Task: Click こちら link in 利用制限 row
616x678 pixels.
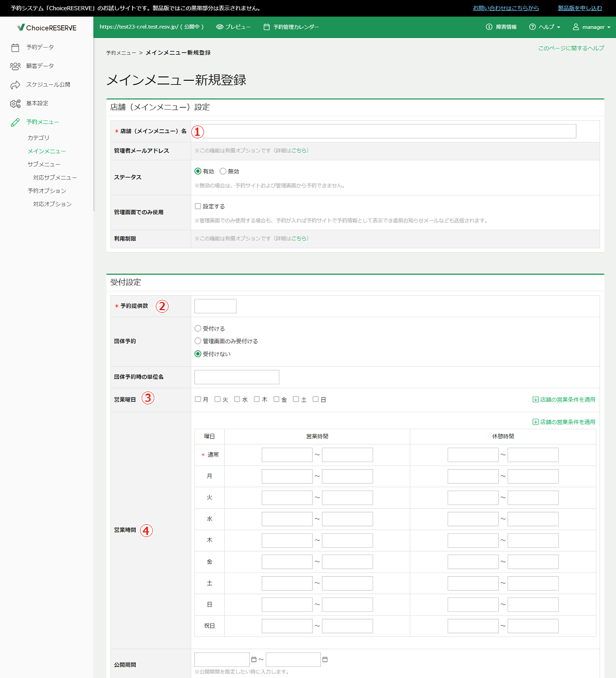Action: (x=299, y=239)
